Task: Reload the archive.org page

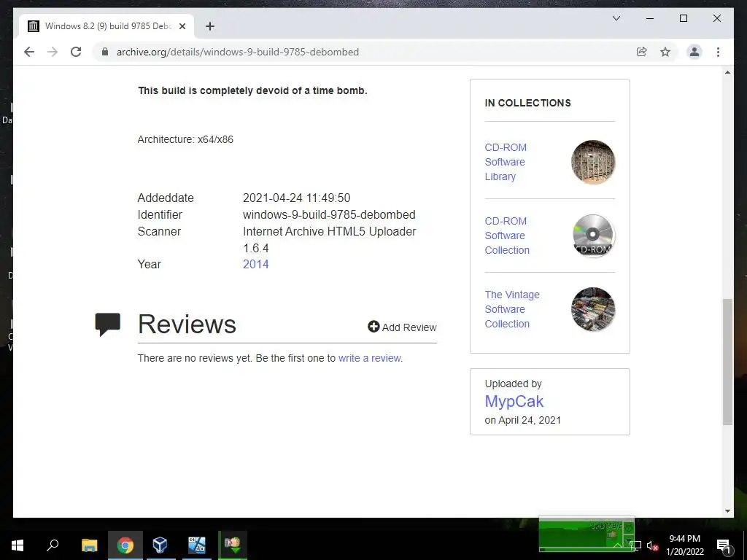Action: click(76, 52)
